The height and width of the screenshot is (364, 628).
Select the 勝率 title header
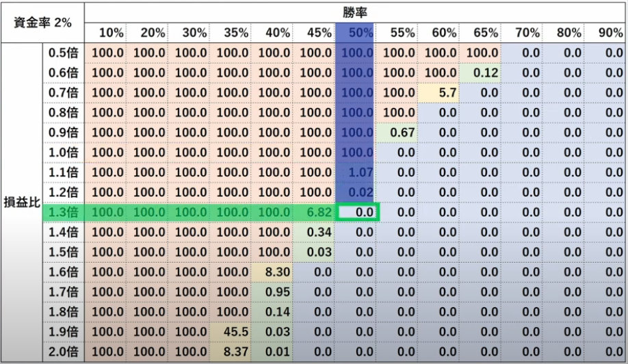pyautogui.click(x=355, y=13)
